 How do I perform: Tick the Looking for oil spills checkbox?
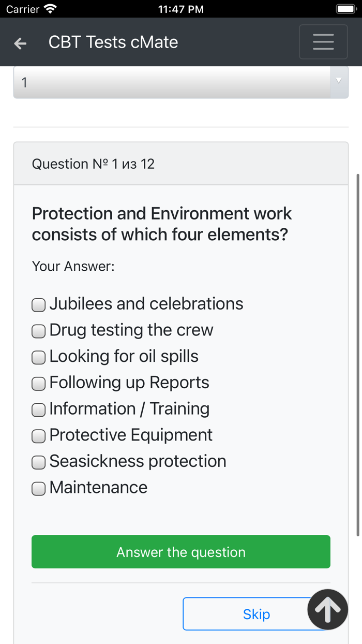pos(39,357)
